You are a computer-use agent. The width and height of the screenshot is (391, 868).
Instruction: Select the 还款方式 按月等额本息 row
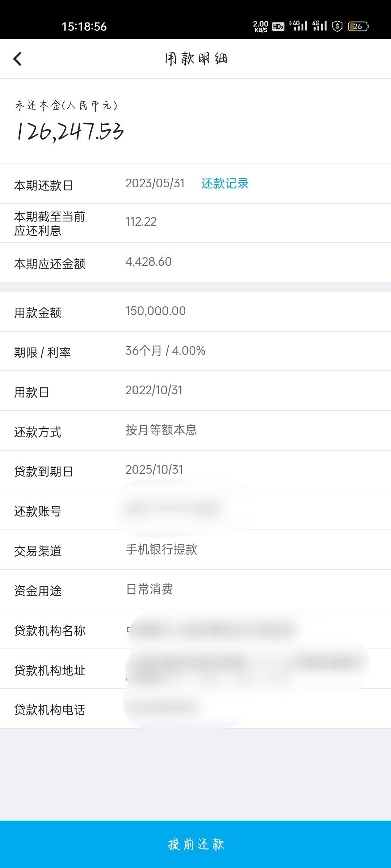pos(195,431)
